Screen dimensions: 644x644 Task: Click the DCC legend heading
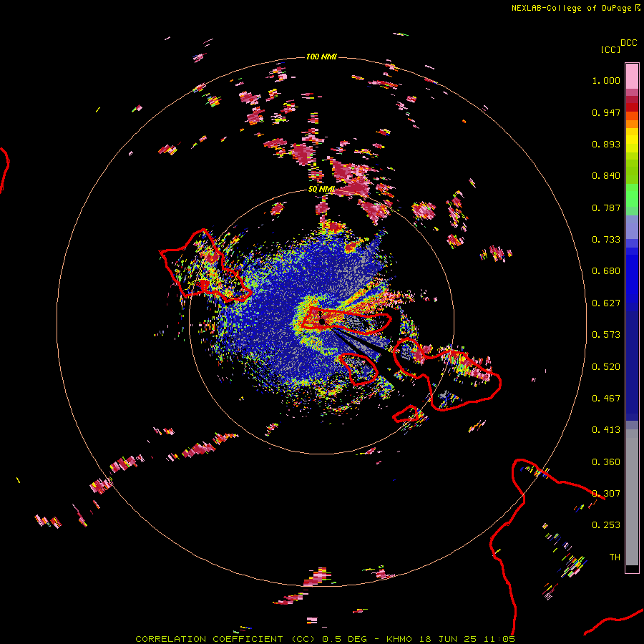[x=628, y=43]
